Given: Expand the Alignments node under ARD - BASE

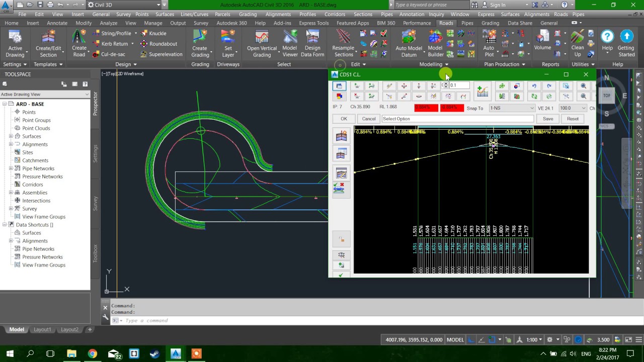Looking at the screenshot, I should coord(11,144).
